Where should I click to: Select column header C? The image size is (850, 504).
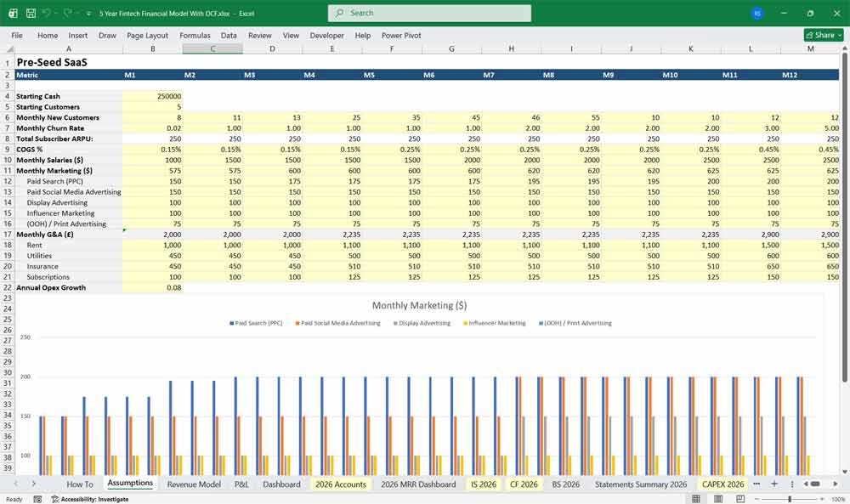point(212,48)
